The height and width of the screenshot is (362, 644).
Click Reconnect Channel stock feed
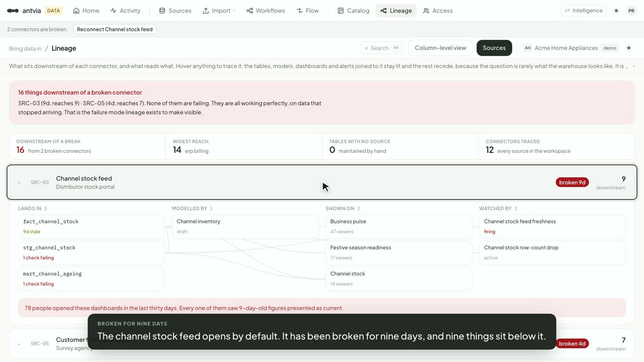click(115, 29)
